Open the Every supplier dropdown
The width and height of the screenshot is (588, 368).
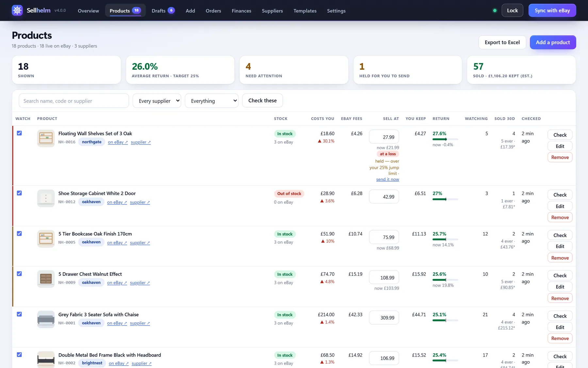pyautogui.click(x=157, y=101)
